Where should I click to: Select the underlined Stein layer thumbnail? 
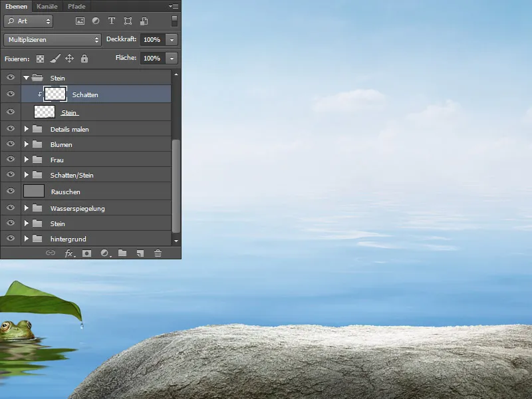click(x=45, y=112)
